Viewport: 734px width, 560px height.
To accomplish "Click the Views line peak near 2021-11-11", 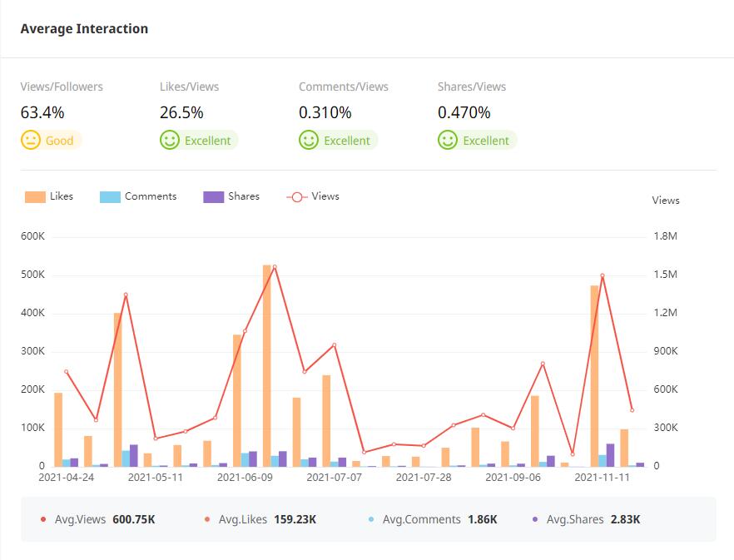I will click(602, 275).
